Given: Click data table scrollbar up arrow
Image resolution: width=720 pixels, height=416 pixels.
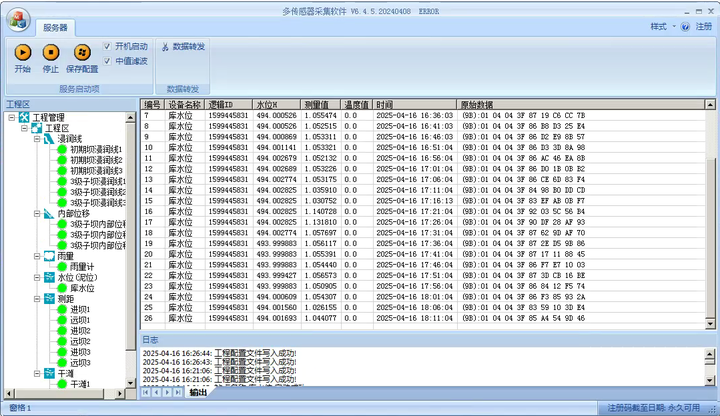Looking at the screenshot, I should pos(710,105).
